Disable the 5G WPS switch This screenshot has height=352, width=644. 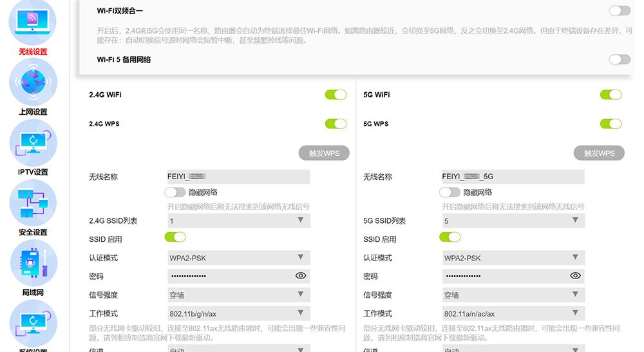point(611,124)
